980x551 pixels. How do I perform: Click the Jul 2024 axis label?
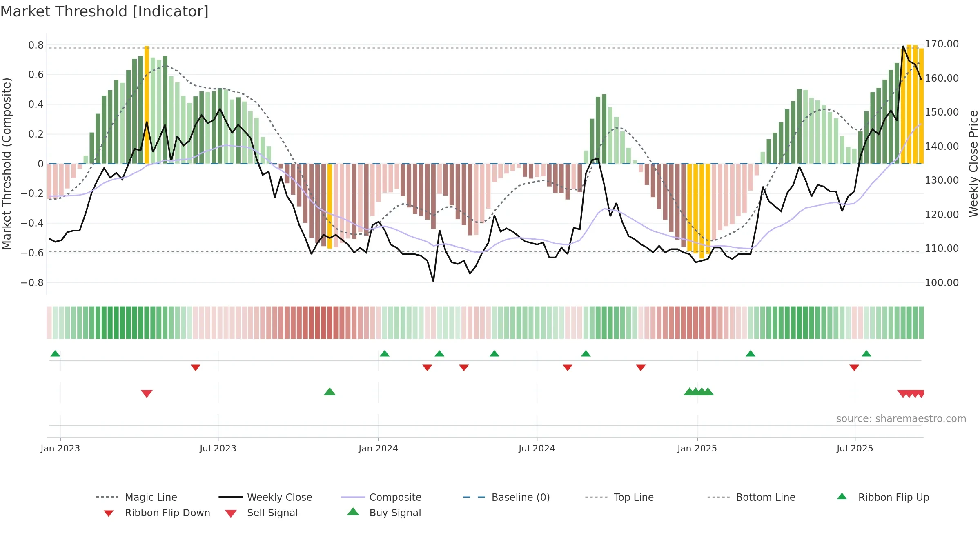pyautogui.click(x=537, y=449)
